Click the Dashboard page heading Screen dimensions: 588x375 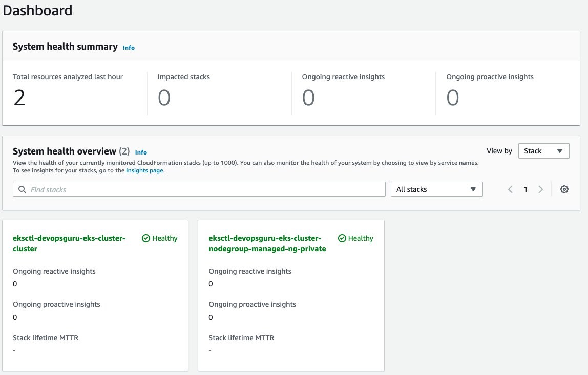pos(37,11)
